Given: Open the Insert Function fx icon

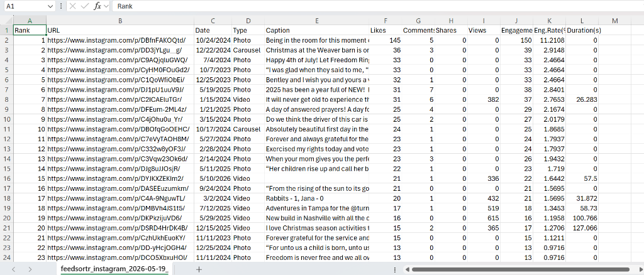Looking at the screenshot, I should [x=97, y=6].
